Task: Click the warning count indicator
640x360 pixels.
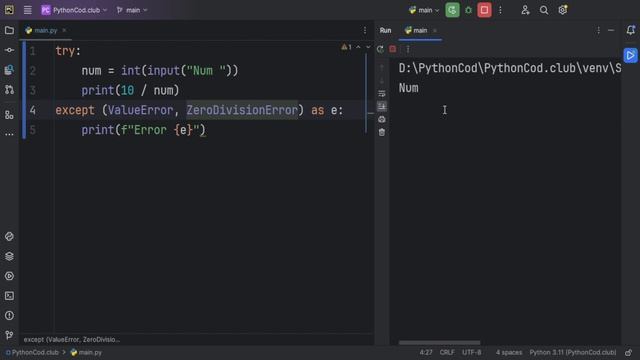Action: [347, 47]
